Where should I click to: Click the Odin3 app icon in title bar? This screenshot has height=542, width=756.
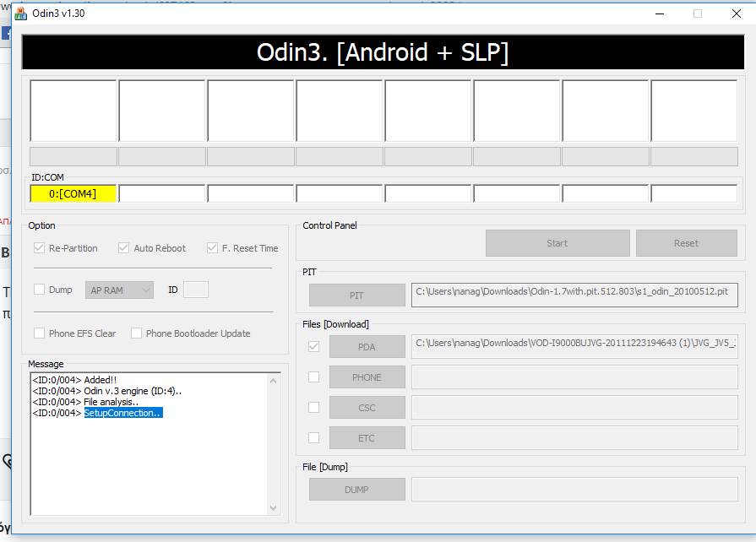(x=21, y=14)
